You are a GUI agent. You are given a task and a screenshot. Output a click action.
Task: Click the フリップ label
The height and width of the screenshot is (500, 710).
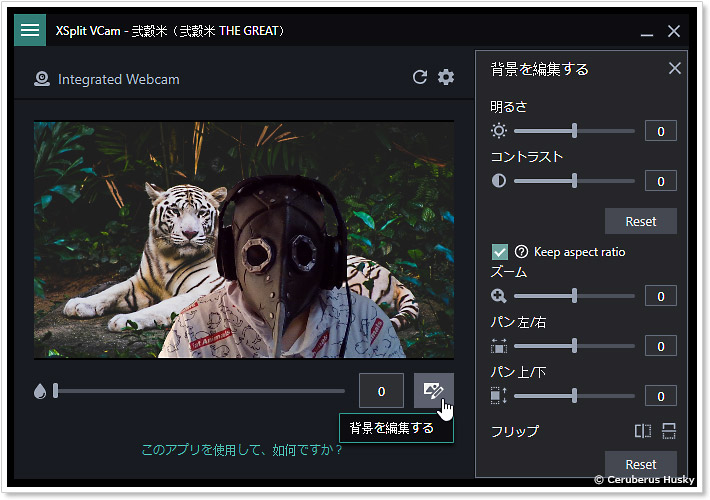515,431
